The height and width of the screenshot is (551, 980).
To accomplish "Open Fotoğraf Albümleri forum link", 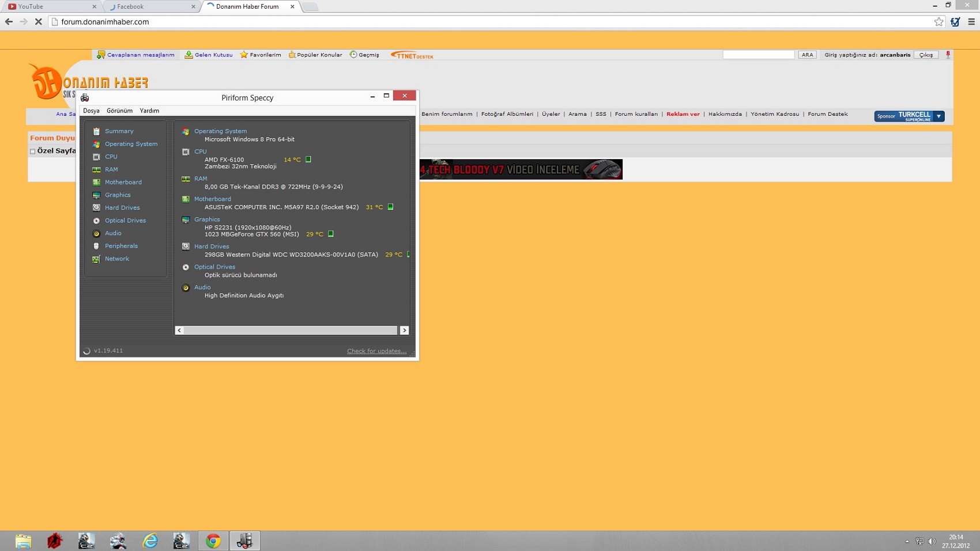I will click(x=507, y=114).
